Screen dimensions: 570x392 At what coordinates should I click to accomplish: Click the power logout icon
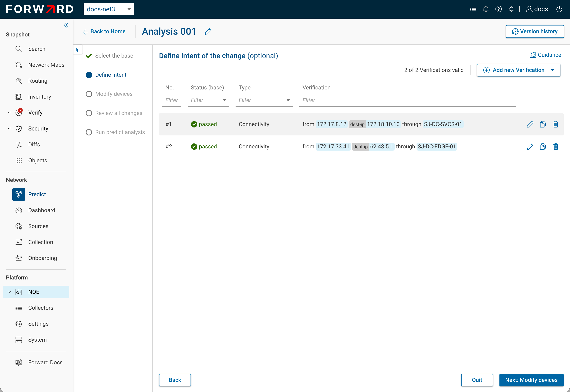[559, 9]
